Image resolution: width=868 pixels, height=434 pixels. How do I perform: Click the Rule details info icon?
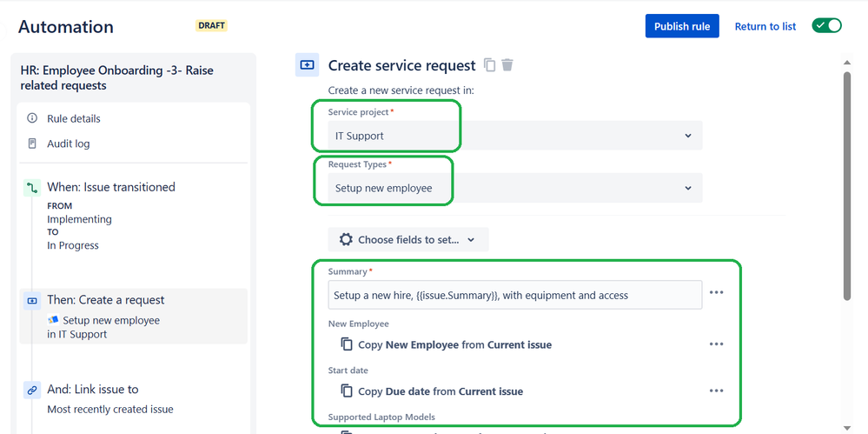pyautogui.click(x=32, y=118)
